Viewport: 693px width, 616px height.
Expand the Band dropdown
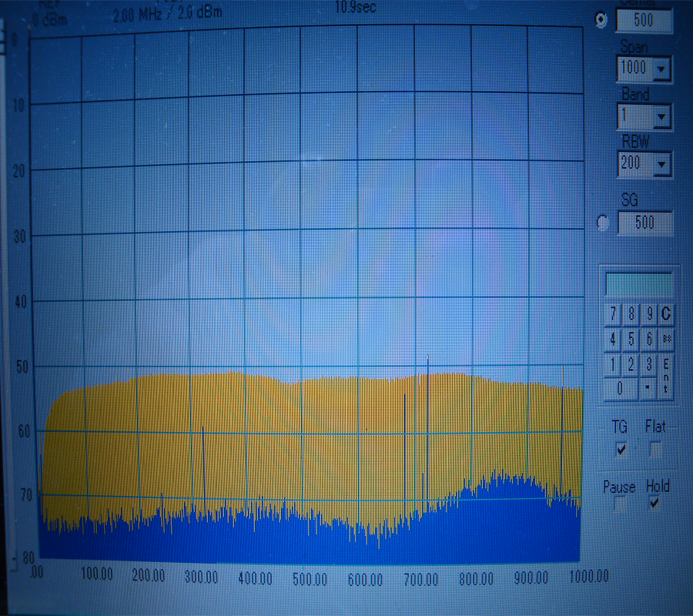[x=661, y=118]
